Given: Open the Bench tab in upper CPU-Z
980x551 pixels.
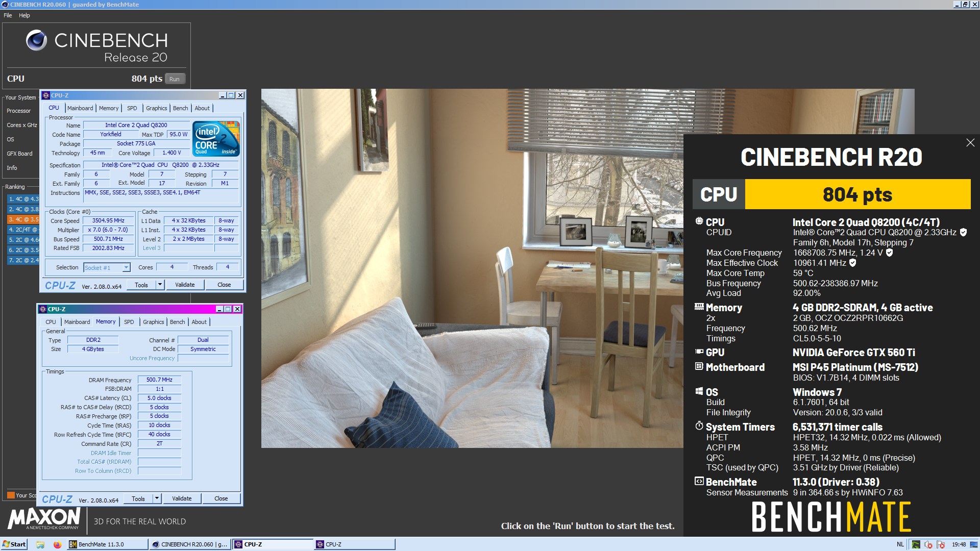Looking at the screenshot, I should [x=180, y=108].
